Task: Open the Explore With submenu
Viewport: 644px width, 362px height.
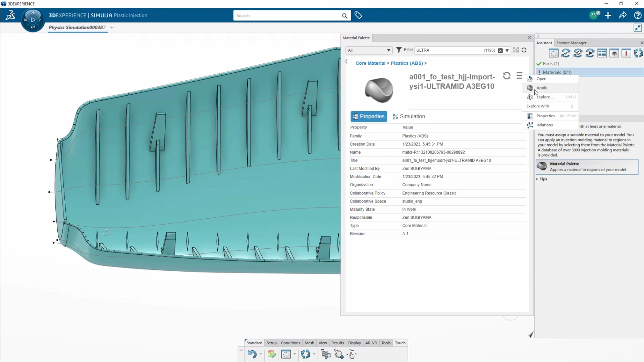Action: tap(550, 106)
